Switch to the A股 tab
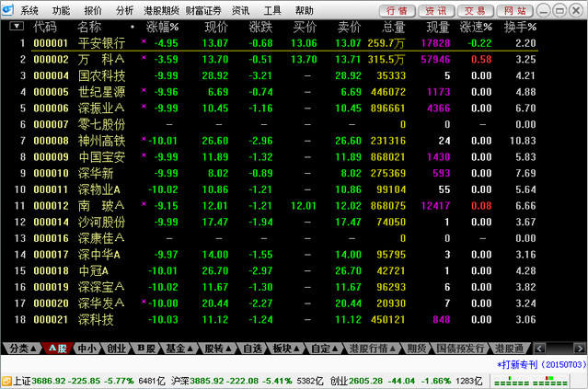This screenshot has width=588, height=389. point(57,349)
